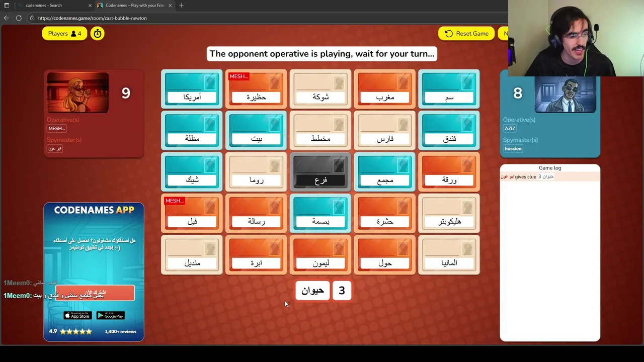Click the Game log panel header
Viewport: 644px width, 362px height.
pos(550,168)
